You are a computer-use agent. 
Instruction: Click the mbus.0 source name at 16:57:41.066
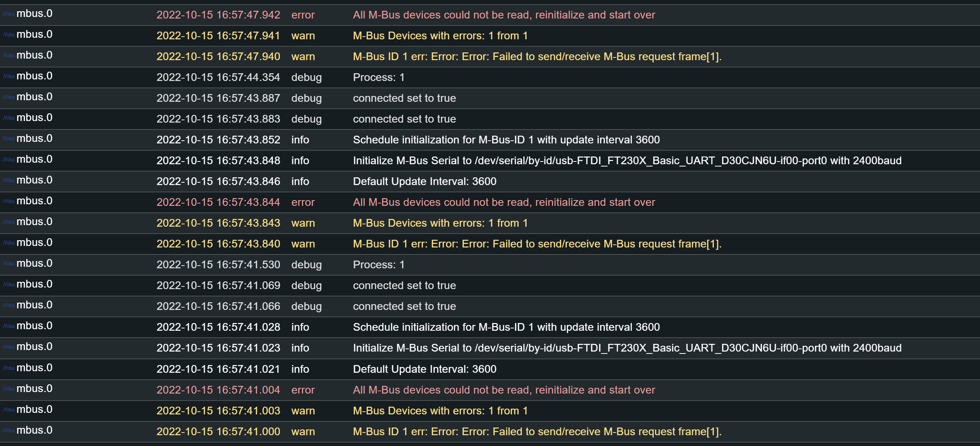tap(34, 305)
